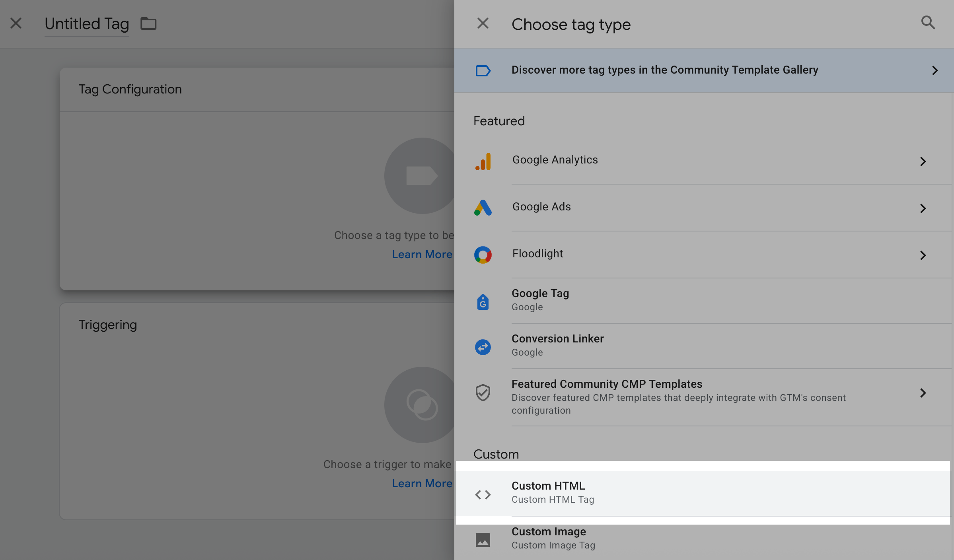The height and width of the screenshot is (560, 954).
Task: Open Featured Community CMP Templates chevron
Action: tap(923, 393)
